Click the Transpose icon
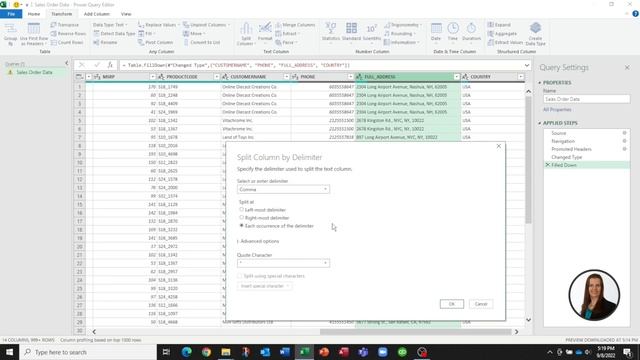This screenshot has width=640, height=360. pyautogui.click(x=53, y=25)
